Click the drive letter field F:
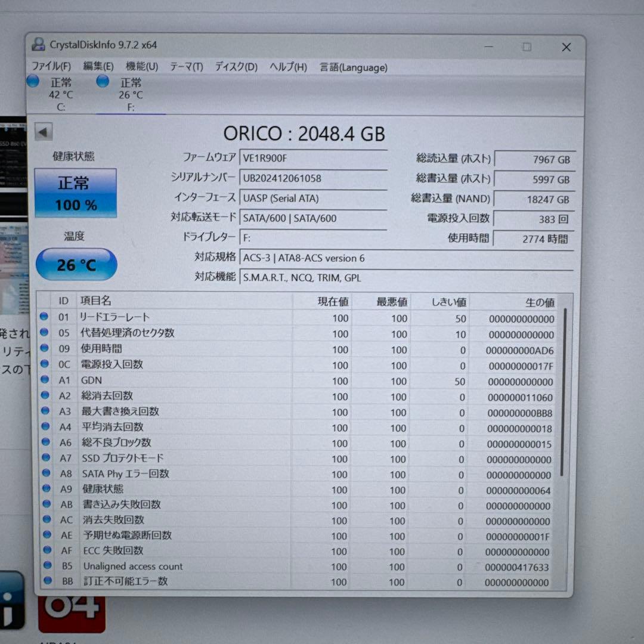 [313, 238]
